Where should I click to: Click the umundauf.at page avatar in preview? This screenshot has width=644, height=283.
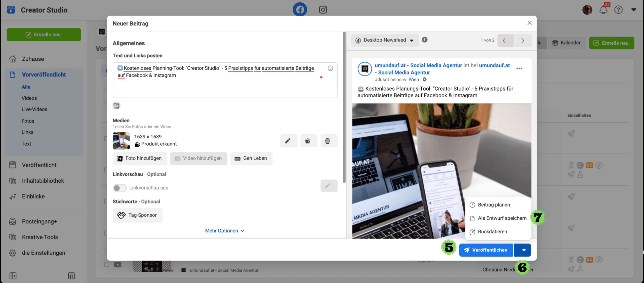point(365,69)
